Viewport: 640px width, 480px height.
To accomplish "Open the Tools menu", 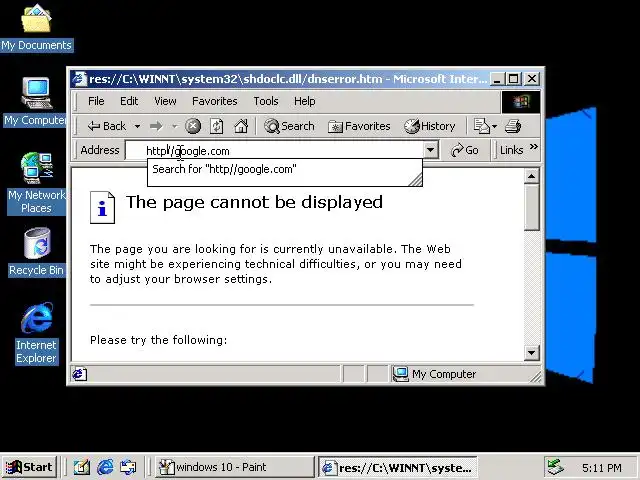I will [x=266, y=101].
